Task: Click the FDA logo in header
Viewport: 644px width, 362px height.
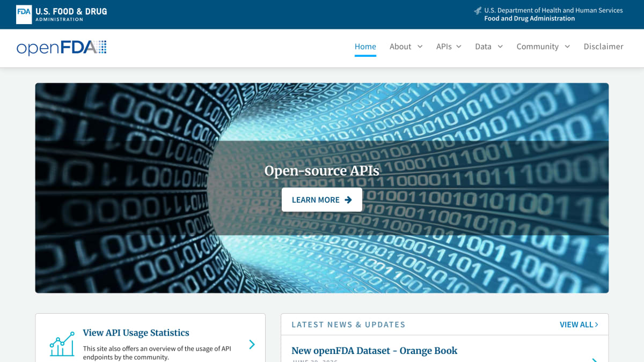Action: coord(62,14)
